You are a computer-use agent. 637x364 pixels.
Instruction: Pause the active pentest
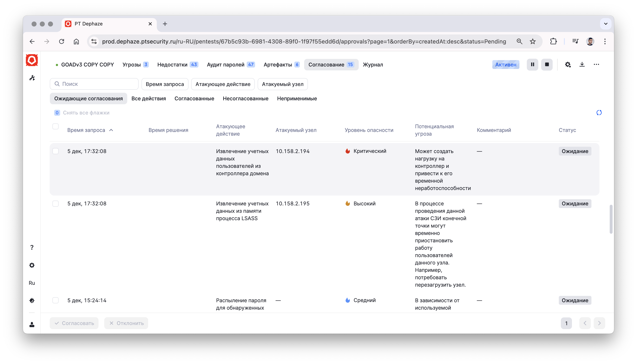(x=532, y=64)
